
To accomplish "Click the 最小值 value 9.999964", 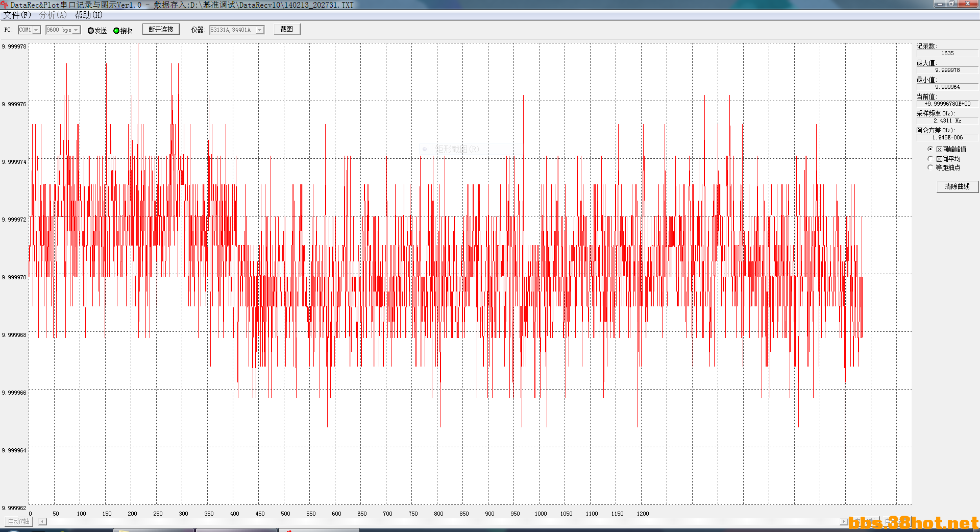I will pos(947,87).
